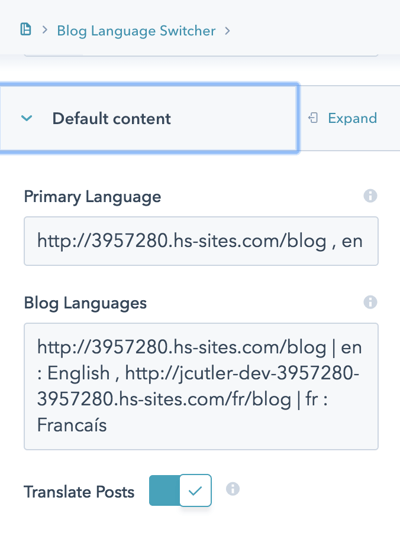
Task: Click the chevron before Blog Language Switcher
Action: tap(45, 30)
